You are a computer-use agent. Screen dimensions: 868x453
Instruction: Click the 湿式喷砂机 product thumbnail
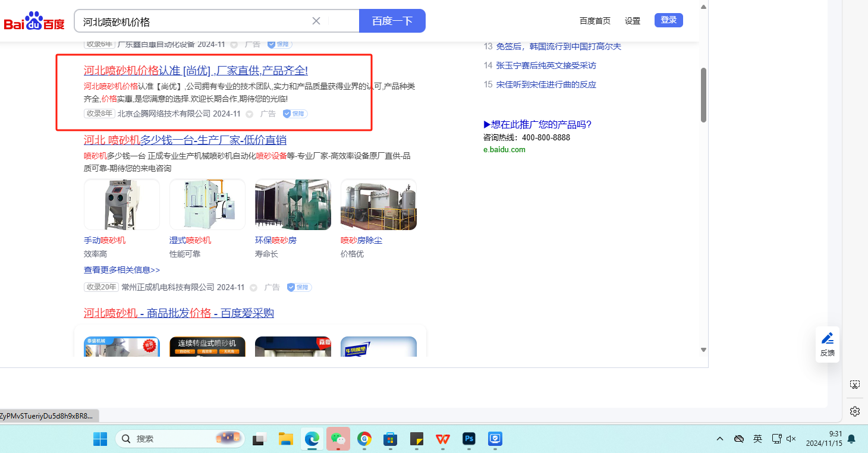[207, 205]
